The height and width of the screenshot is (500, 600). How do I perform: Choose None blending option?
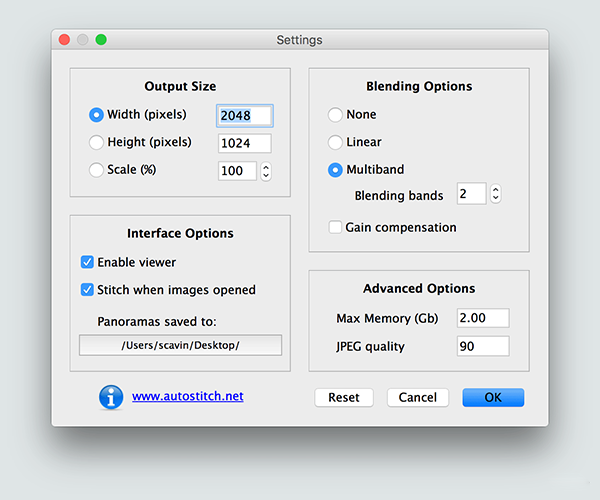tap(335, 115)
